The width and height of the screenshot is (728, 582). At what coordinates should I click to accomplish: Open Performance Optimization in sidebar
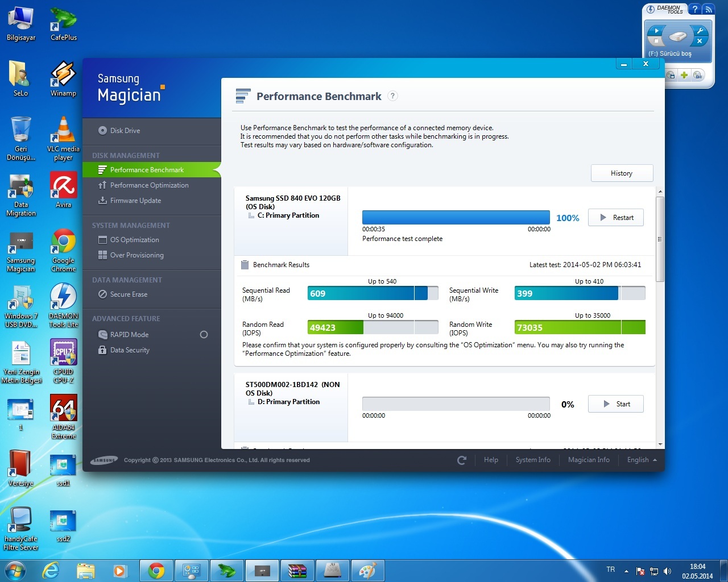tap(143, 185)
